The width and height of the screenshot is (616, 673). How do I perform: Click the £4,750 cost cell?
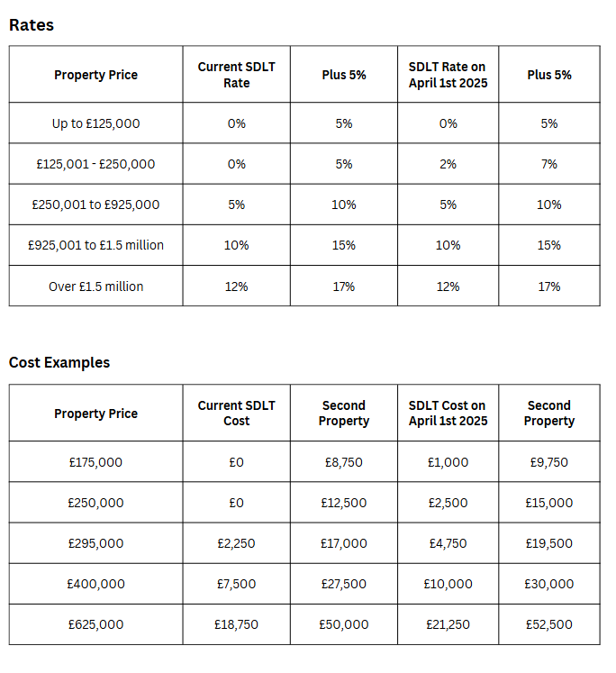pos(448,543)
